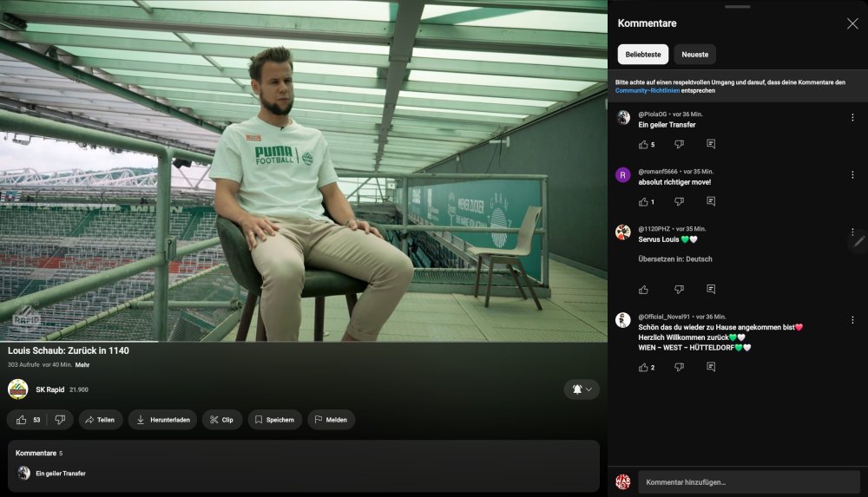Dislike the comment 'Servus Louis'
This screenshot has width=868, height=497.
tap(680, 290)
